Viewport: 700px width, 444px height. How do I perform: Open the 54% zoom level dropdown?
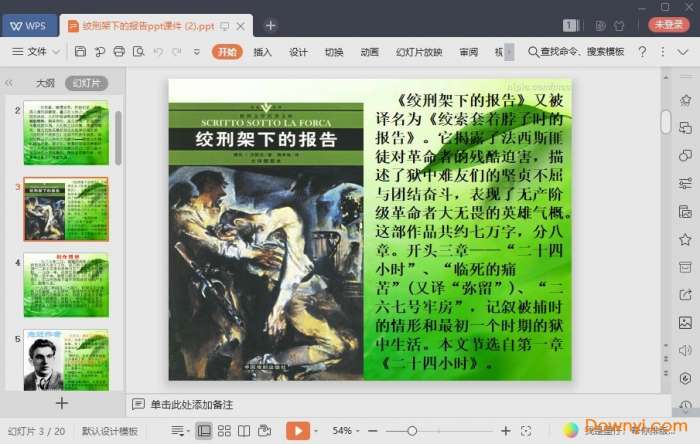pos(346,431)
